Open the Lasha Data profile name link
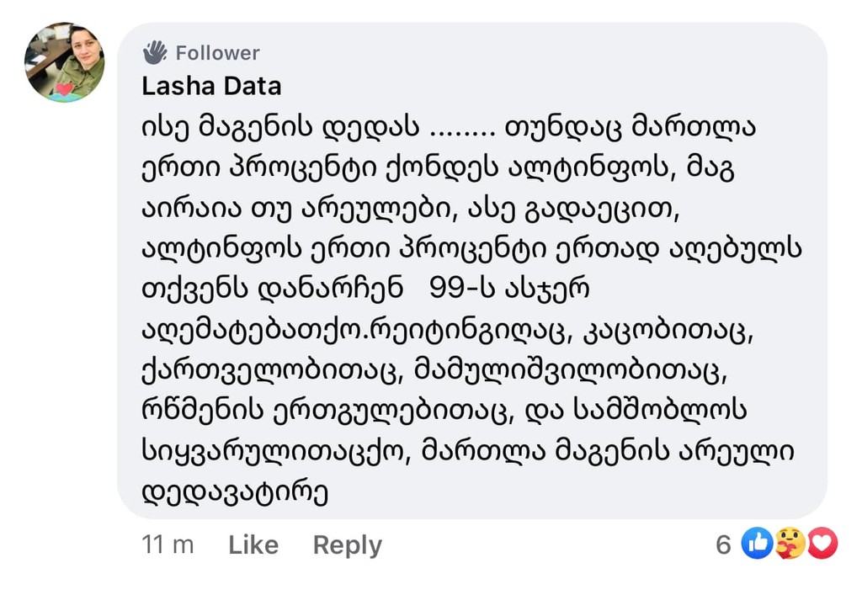The width and height of the screenshot is (862, 616). pyautogui.click(x=211, y=87)
